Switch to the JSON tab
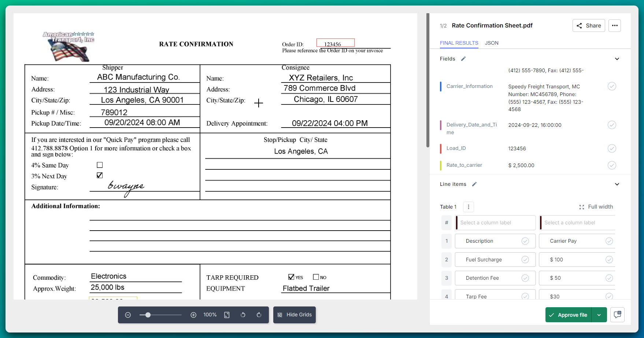This screenshot has width=644, height=338. [x=492, y=43]
